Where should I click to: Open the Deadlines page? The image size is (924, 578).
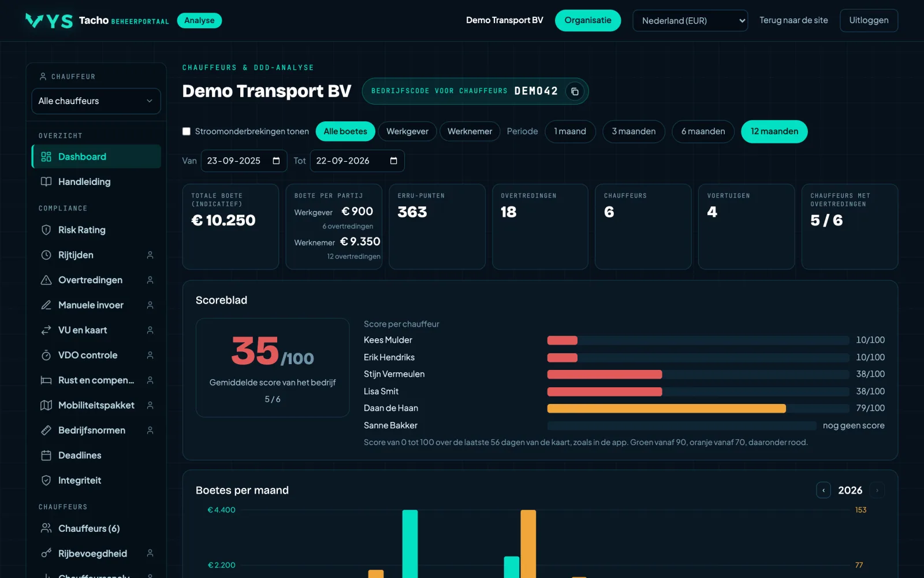pos(96,455)
